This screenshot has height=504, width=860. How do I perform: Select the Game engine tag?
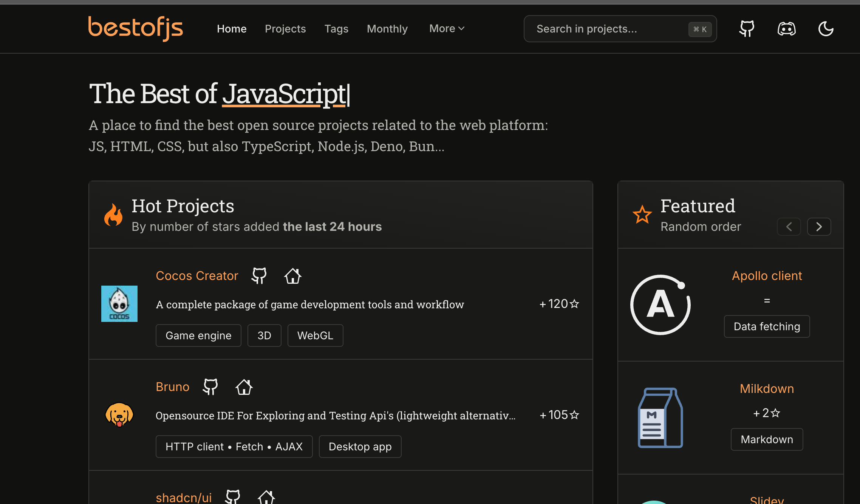[198, 335]
